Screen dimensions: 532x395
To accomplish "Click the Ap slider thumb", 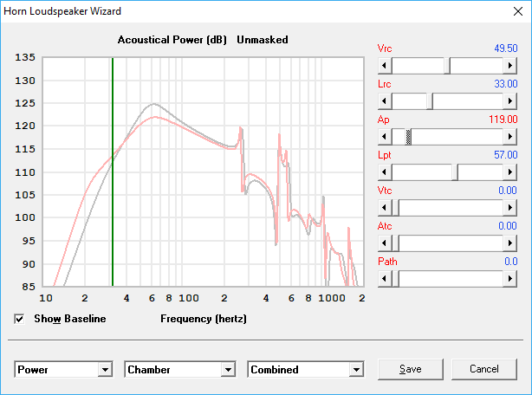I will [408, 137].
